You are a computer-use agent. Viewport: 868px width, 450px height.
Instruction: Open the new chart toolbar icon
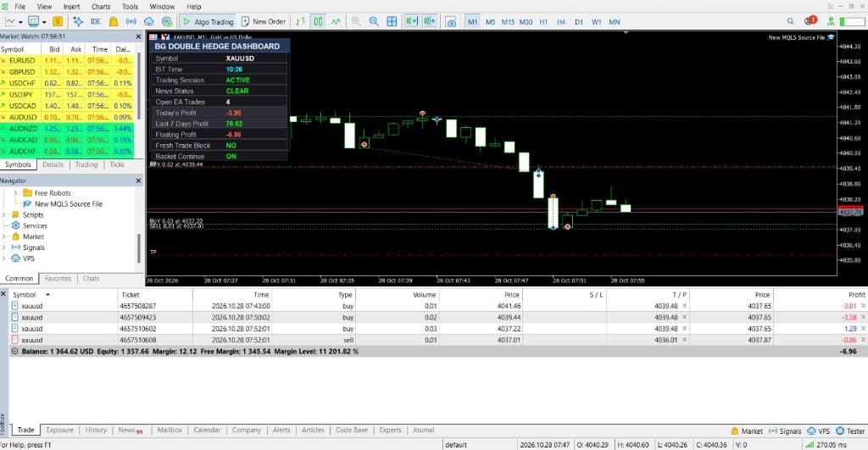coord(10,21)
